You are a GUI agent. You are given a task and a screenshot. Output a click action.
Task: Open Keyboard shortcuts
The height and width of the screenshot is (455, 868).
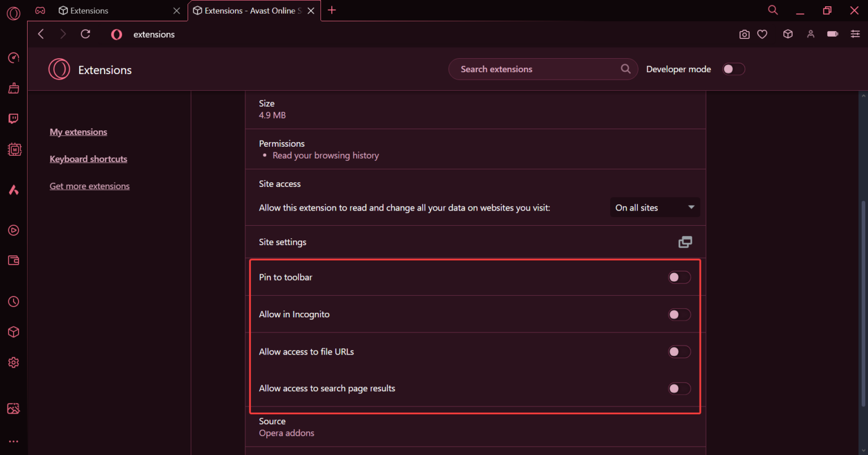click(x=88, y=159)
